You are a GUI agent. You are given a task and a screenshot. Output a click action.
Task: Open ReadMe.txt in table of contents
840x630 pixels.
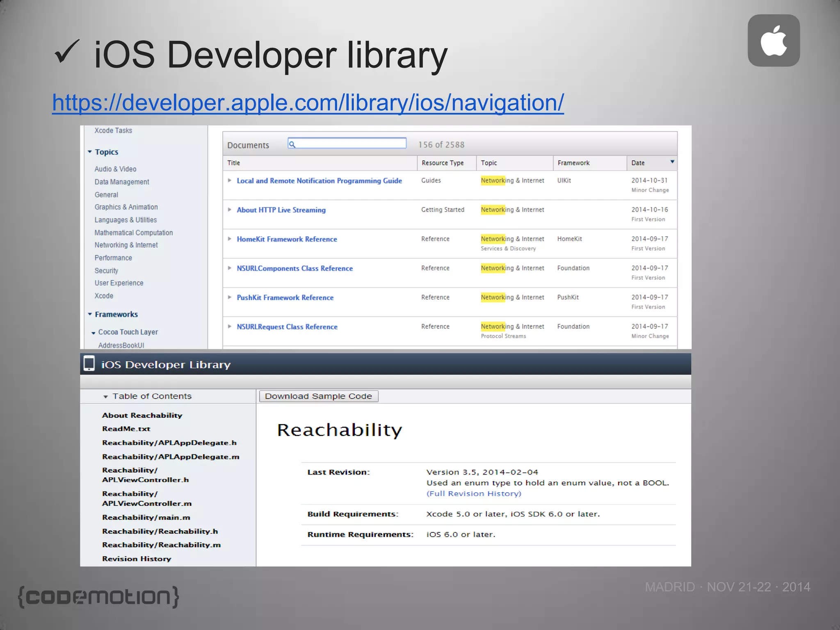tap(126, 429)
